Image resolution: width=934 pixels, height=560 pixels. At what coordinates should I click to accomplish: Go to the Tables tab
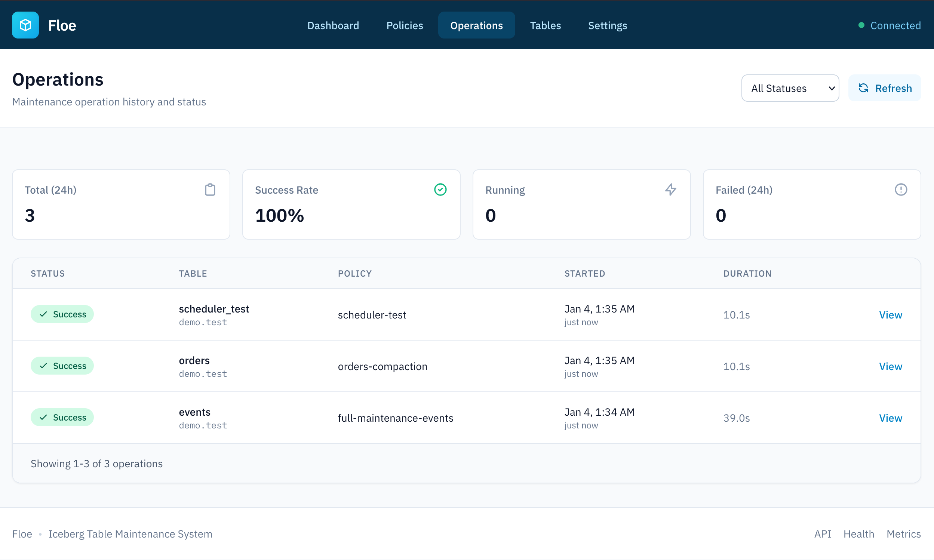545,25
